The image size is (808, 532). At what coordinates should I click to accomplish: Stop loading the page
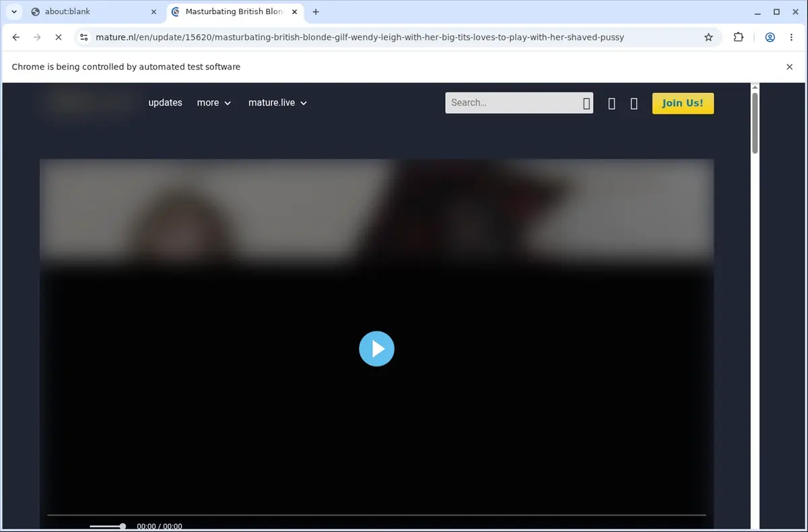(59, 38)
